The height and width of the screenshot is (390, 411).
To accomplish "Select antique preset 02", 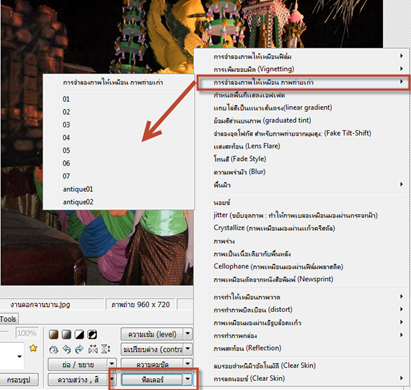I will coord(66,112).
